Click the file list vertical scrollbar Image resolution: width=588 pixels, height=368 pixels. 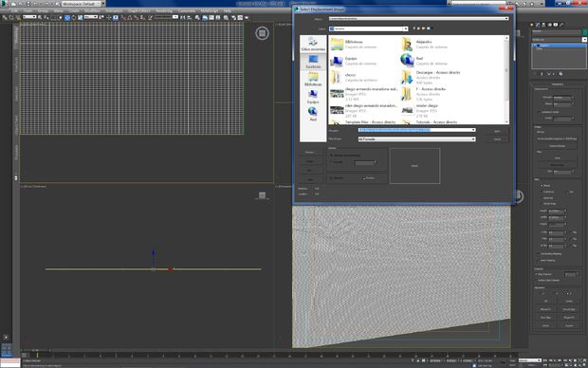pos(506,80)
